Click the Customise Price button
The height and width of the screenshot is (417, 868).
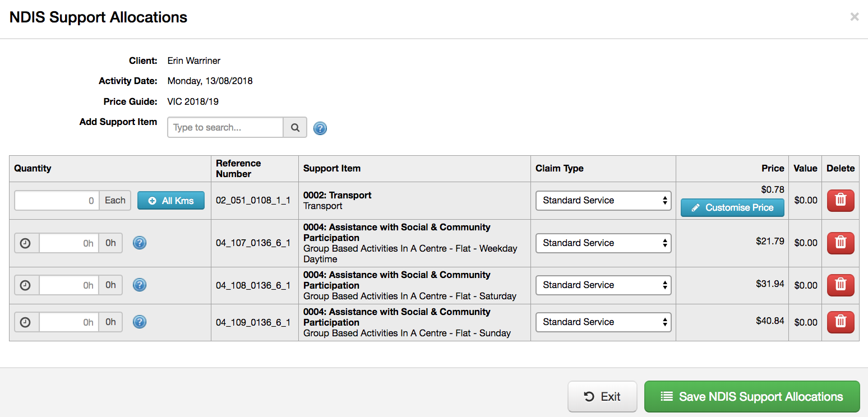pos(732,207)
